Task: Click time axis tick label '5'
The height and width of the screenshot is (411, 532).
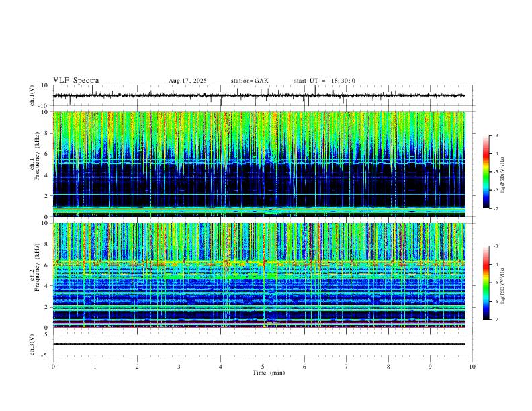Action: (263, 367)
